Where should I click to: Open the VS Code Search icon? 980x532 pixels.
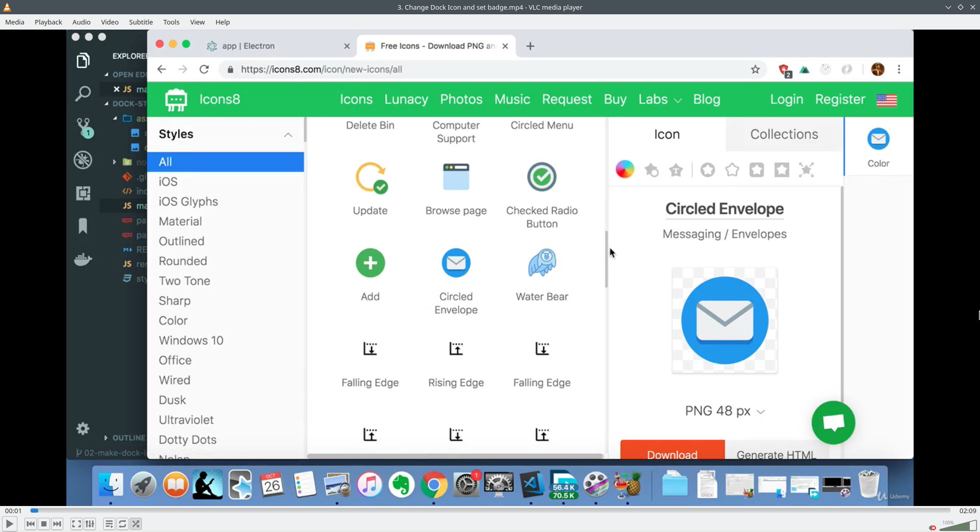pyautogui.click(x=83, y=93)
